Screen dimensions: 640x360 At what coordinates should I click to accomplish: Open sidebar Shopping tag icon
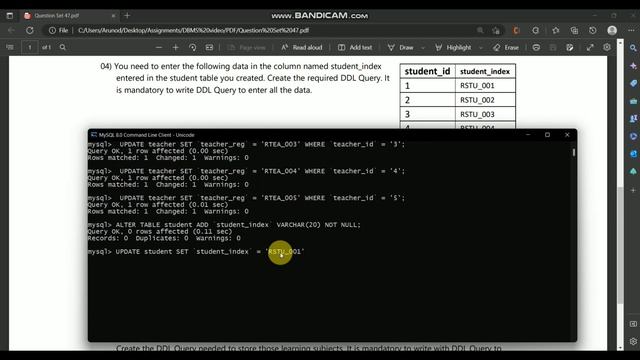[x=633, y=83]
